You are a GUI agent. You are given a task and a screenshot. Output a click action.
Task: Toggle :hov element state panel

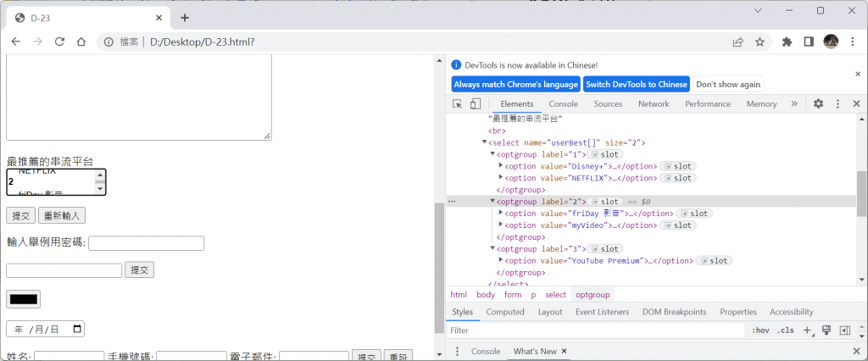tap(760, 330)
